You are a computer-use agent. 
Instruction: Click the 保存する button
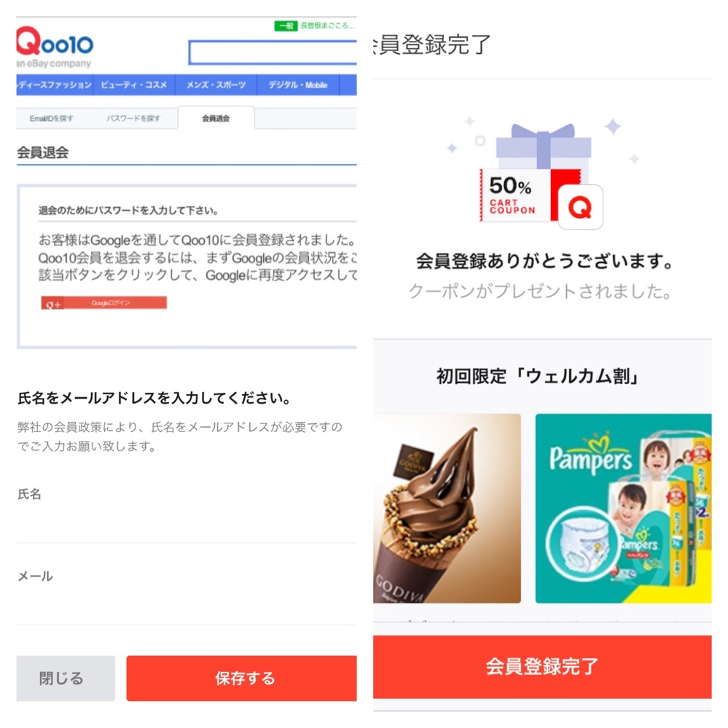241,678
